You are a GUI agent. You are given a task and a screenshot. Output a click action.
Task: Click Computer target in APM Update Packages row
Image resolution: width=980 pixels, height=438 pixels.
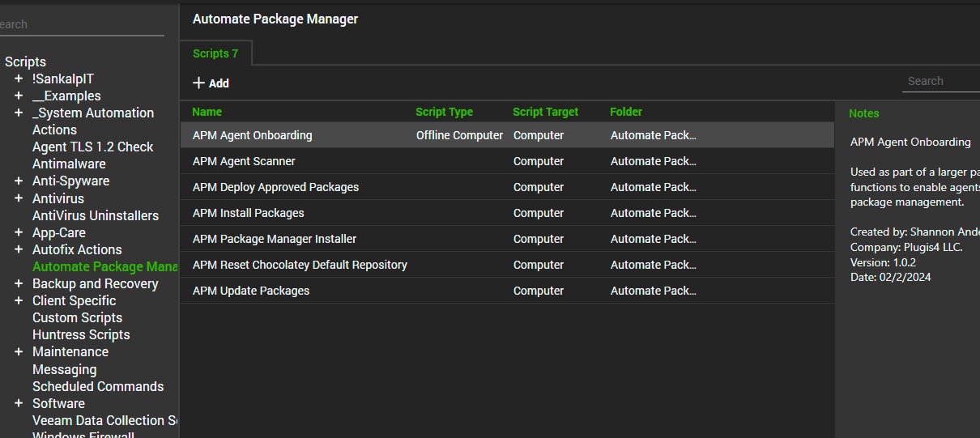[x=539, y=291]
